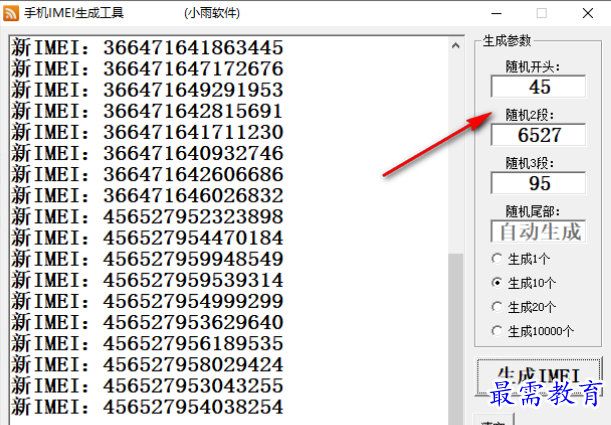Screen dimensions: 611x425
Task: Click IMEI line 456527954038254
Action: click(x=147, y=407)
